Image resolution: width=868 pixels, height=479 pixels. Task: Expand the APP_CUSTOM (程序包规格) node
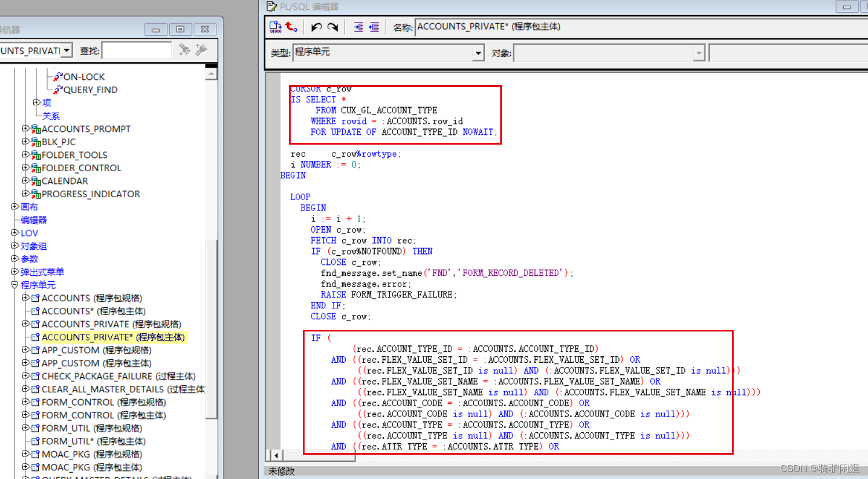25,350
